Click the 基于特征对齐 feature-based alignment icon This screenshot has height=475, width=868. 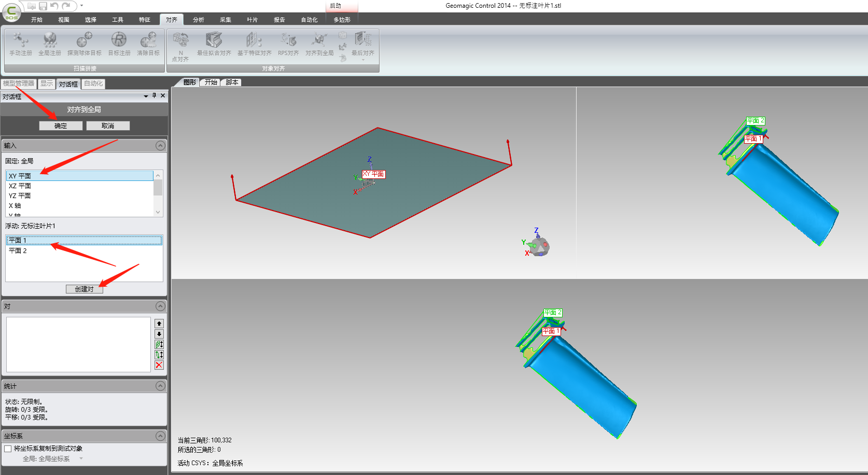coord(254,40)
